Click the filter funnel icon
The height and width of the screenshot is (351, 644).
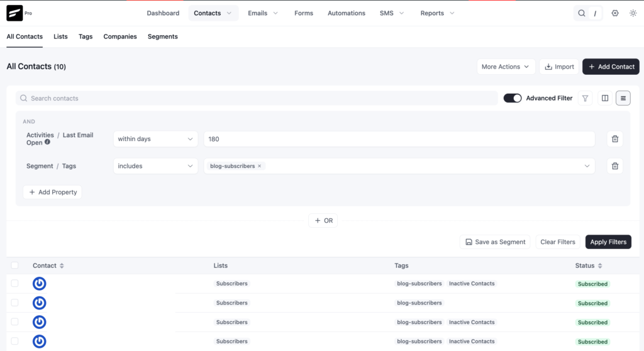tap(586, 98)
